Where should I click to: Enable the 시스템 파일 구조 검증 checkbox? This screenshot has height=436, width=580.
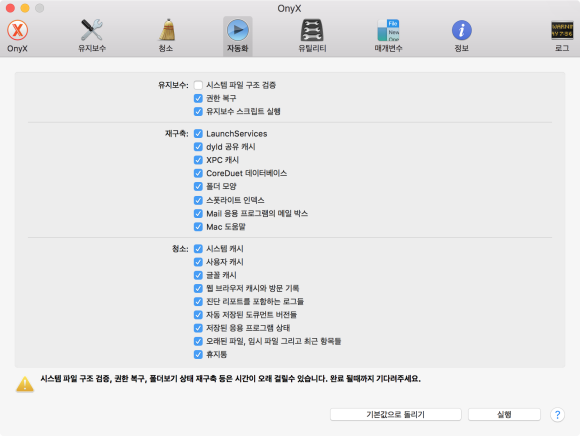pos(198,85)
